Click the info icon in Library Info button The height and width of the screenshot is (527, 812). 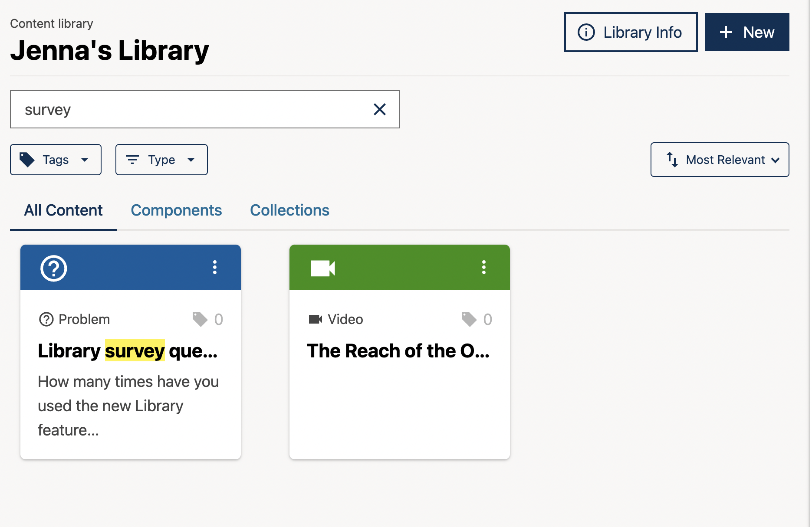pyautogui.click(x=586, y=32)
